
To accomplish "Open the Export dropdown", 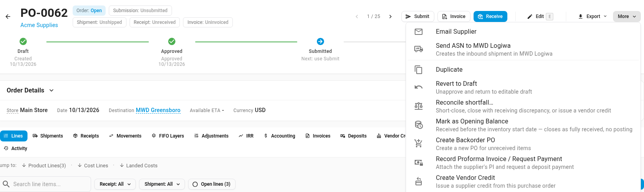I will tap(592, 16).
